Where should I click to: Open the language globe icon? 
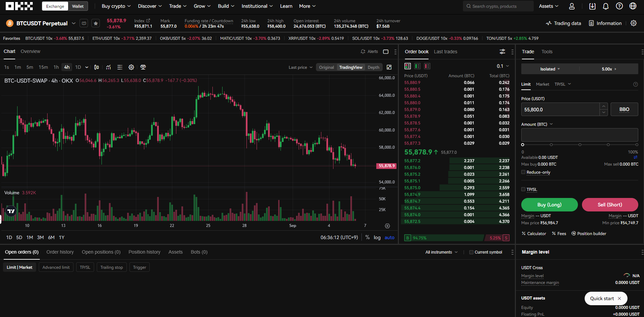coord(633,6)
